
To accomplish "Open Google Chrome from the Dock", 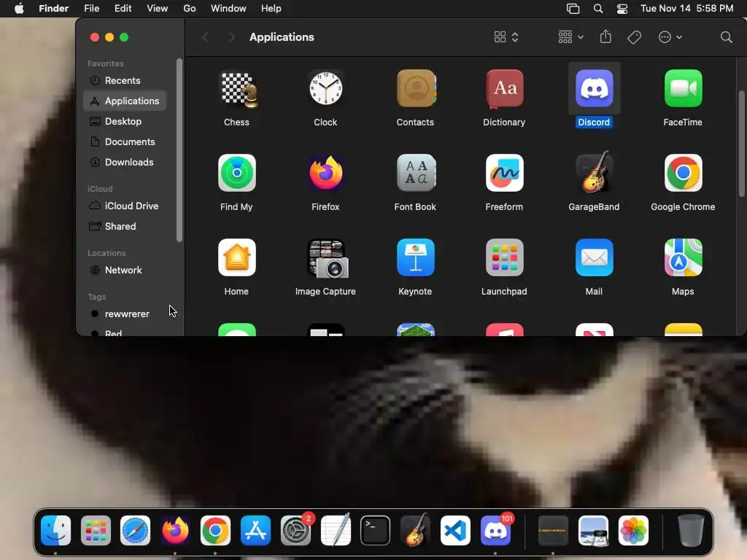I will tap(215, 531).
